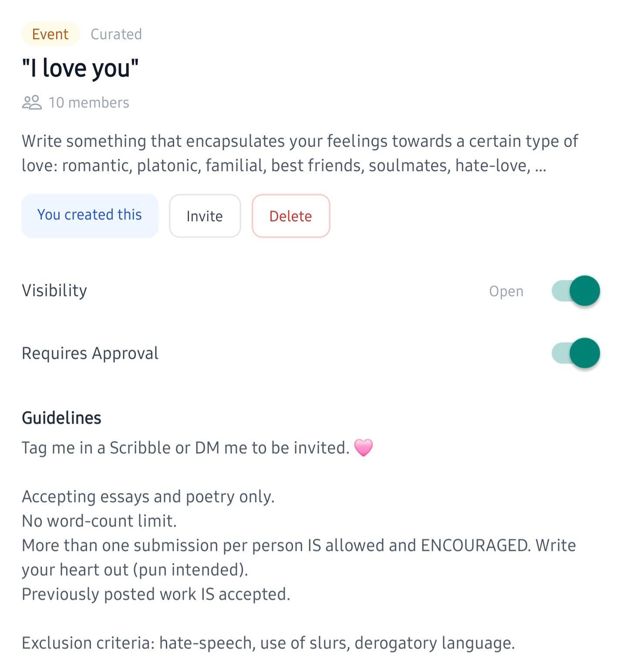The height and width of the screenshot is (672, 627).
Task: Invite people to the event
Action: click(205, 216)
